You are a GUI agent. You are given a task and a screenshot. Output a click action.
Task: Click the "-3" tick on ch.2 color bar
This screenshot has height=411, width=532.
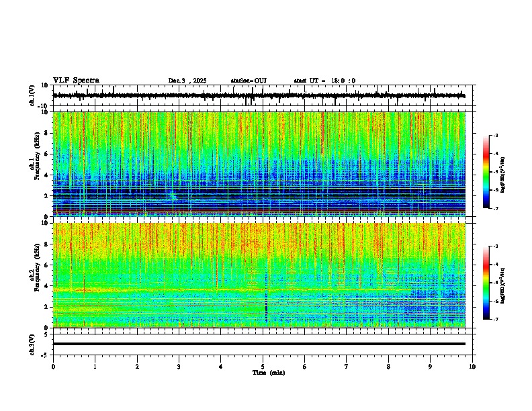click(x=496, y=246)
